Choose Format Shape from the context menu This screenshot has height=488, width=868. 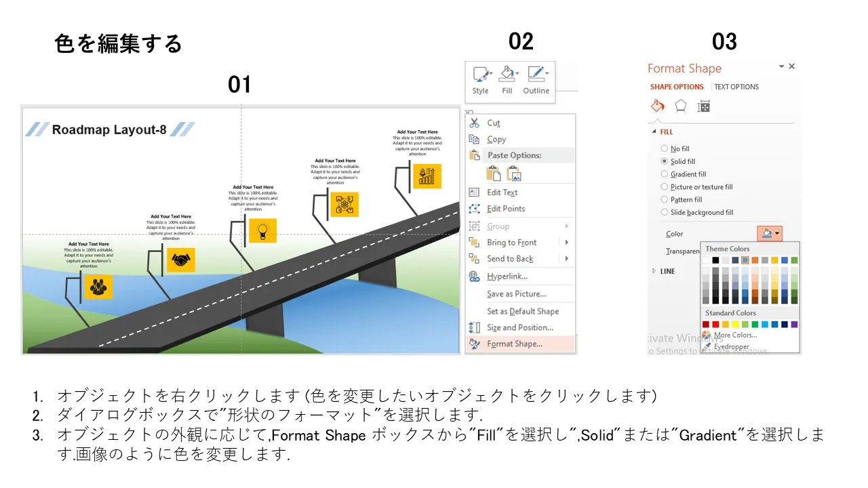tap(514, 344)
